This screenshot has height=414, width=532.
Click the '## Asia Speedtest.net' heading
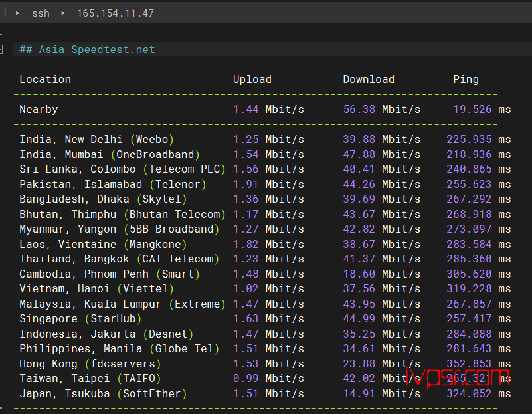(87, 50)
